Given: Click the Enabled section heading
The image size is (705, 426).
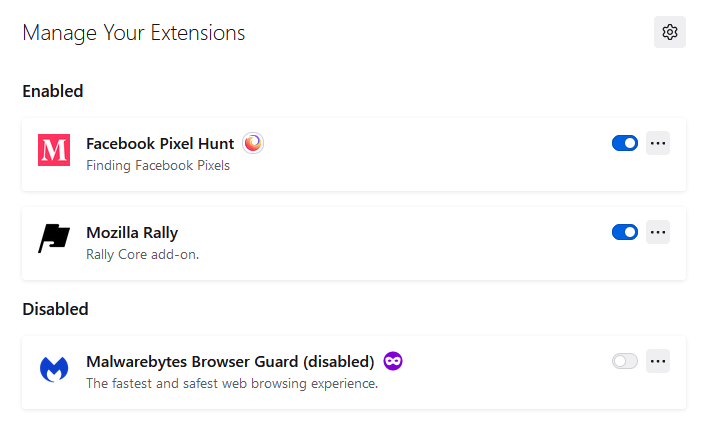Looking at the screenshot, I should [53, 91].
